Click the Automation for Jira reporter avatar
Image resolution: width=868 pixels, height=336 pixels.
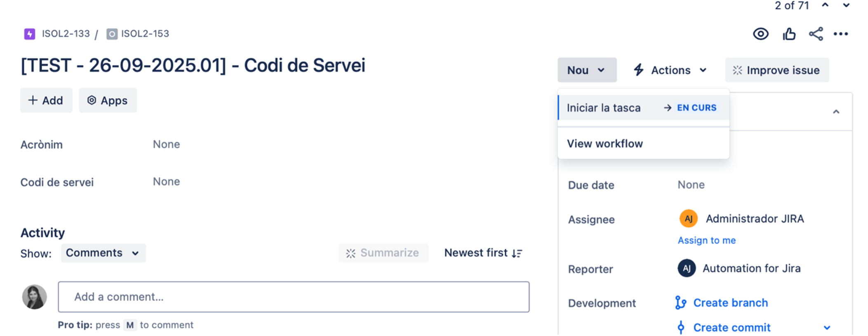pyautogui.click(x=687, y=268)
